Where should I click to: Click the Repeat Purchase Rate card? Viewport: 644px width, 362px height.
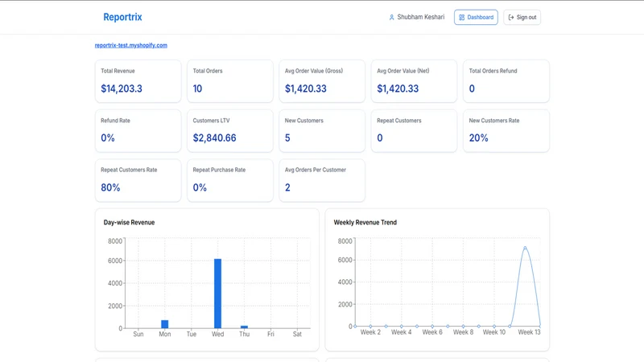[230, 180]
